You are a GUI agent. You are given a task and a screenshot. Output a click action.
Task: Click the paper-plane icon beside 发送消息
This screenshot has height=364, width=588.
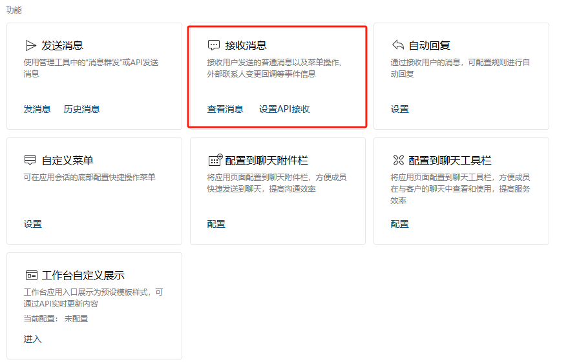[x=30, y=45]
